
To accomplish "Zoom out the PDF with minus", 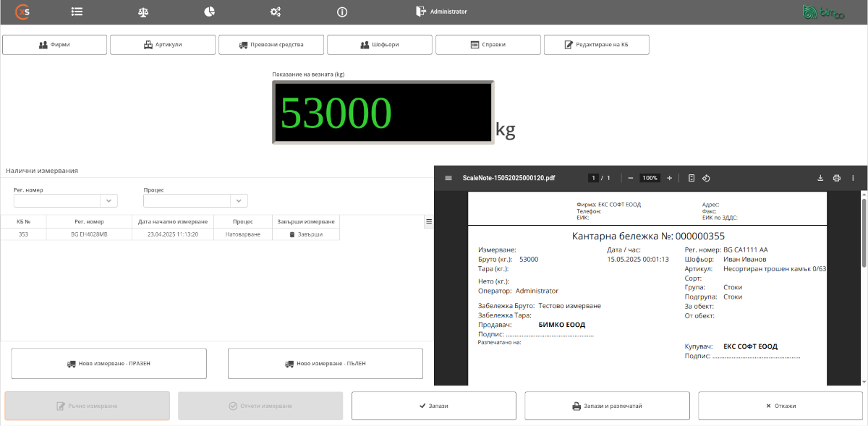I will click(x=631, y=178).
